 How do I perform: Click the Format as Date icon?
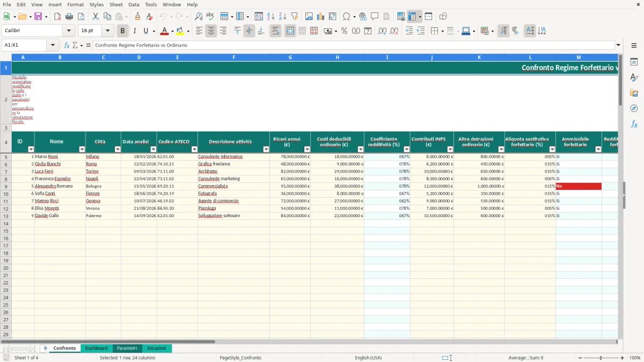click(368, 31)
